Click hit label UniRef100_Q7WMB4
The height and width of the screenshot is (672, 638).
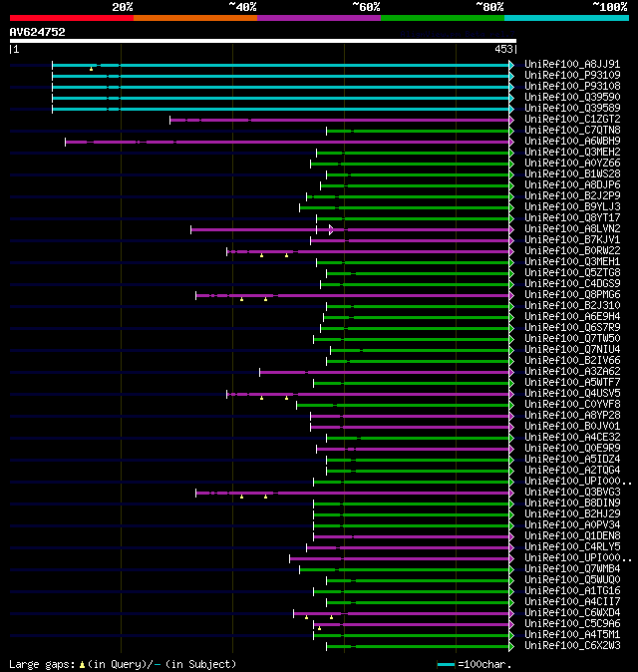(572, 568)
